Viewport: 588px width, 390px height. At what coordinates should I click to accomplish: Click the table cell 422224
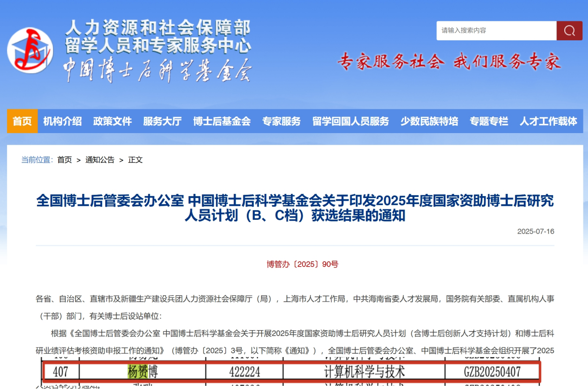pos(245,372)
